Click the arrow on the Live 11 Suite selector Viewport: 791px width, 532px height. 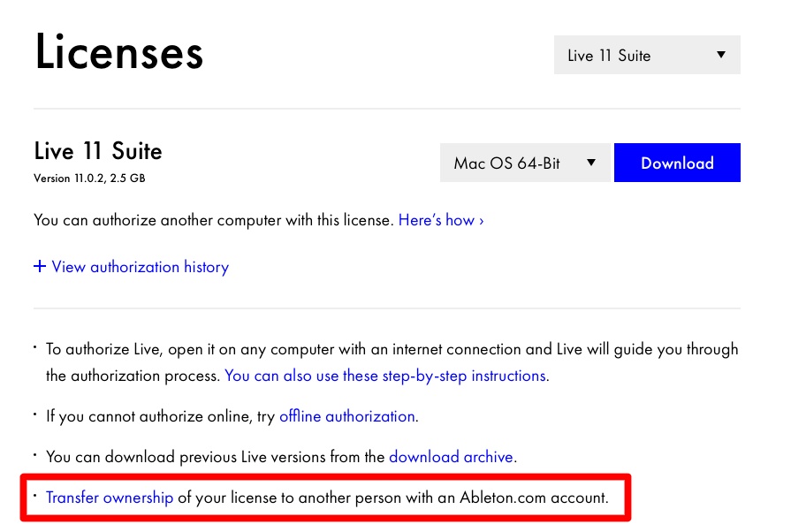pos(721,55)
